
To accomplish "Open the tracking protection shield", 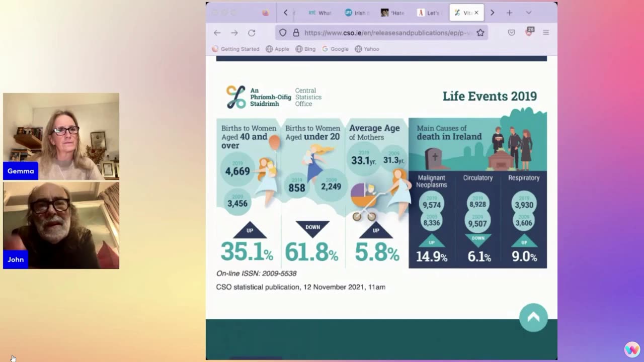I will (x=283, y=33).
